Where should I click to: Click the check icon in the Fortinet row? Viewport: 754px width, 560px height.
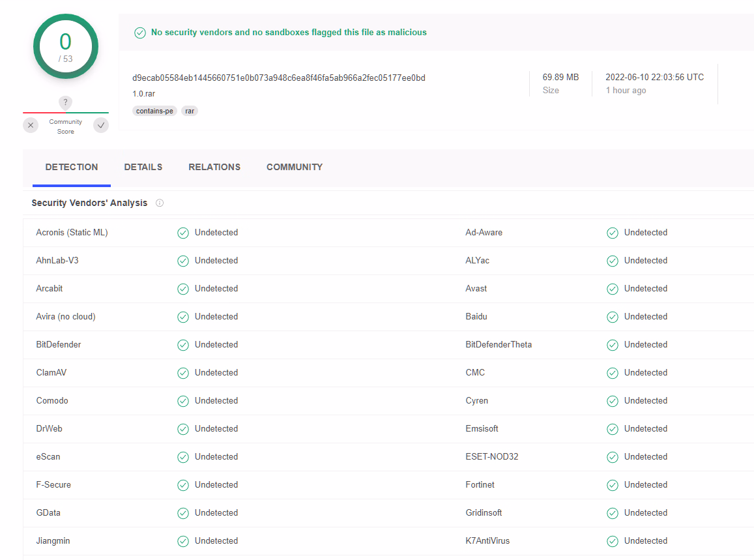pyautogui.click(x=613, y=486)
